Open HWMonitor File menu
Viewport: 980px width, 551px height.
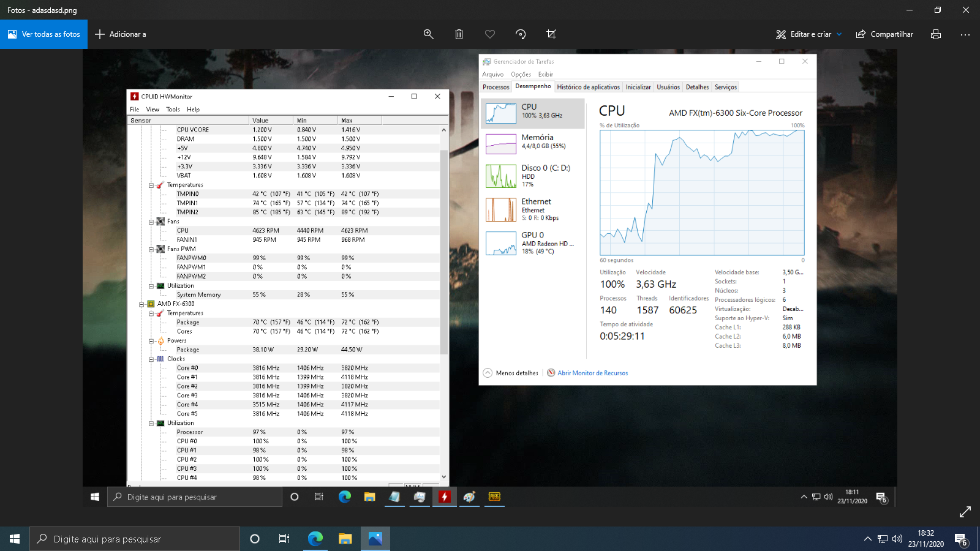[x=134, y=110]
